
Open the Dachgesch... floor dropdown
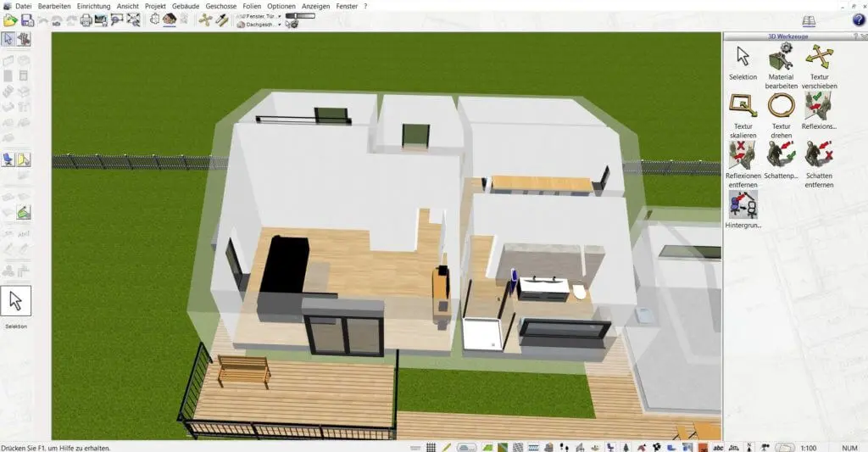259,25
